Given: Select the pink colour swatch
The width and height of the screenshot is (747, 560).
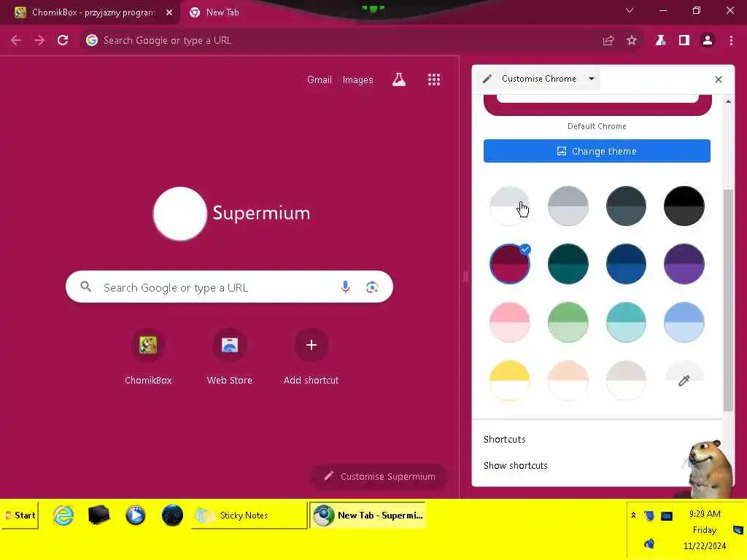Looking at the screenshot, I should (510, 322).
